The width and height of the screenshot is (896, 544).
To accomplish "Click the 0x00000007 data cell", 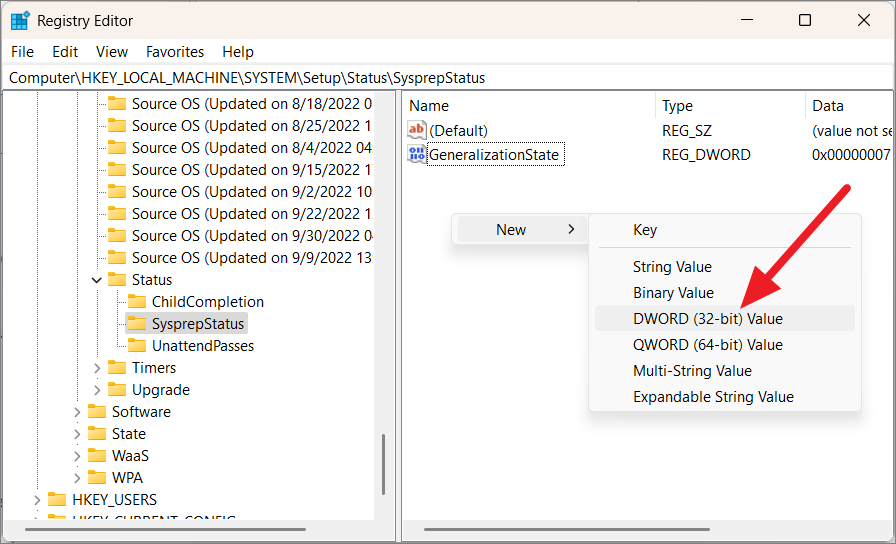I will tap(851, 154).
